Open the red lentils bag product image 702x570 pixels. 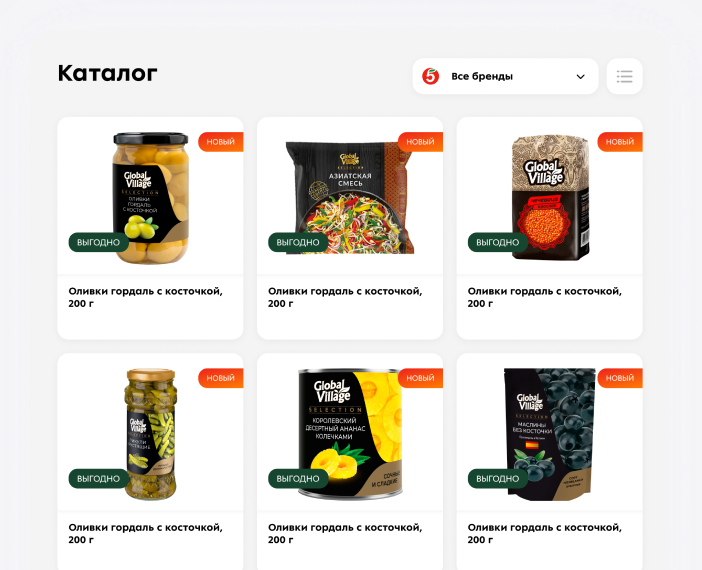(x=551, y=198)
